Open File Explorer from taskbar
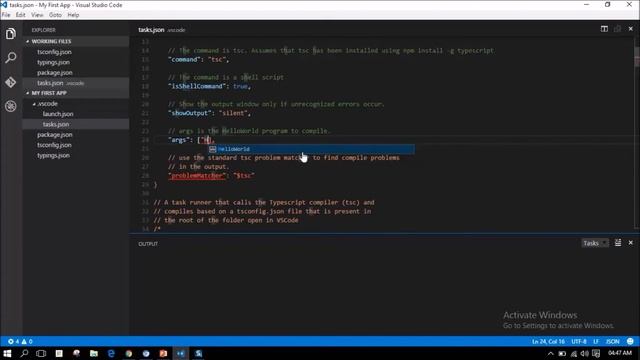The width and height of the screenshot is (640, 360). (x=93, y=353)
